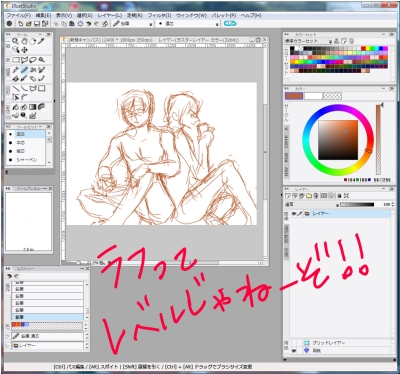Select the magnifier zoom tool
Screen dimensions: 400x374
(x=15, y=41)
